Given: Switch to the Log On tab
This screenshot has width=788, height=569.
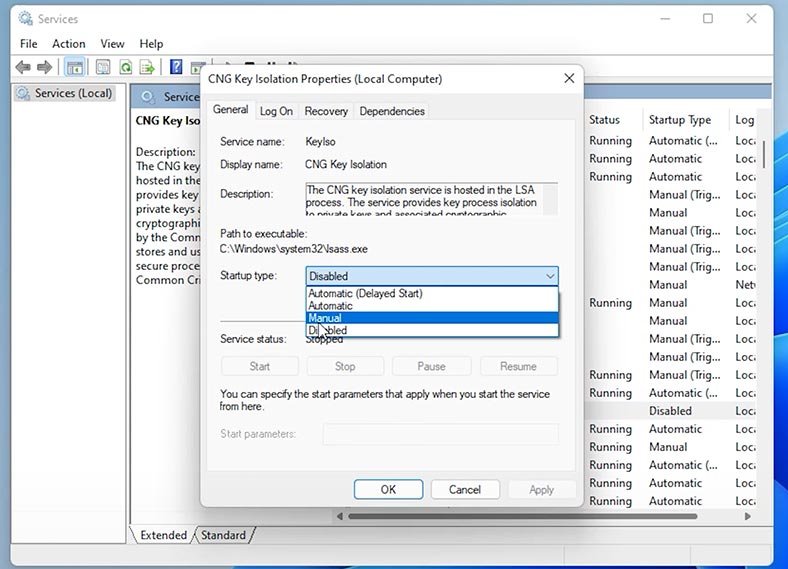Looking at the screenshot, I should coord(276,111).
